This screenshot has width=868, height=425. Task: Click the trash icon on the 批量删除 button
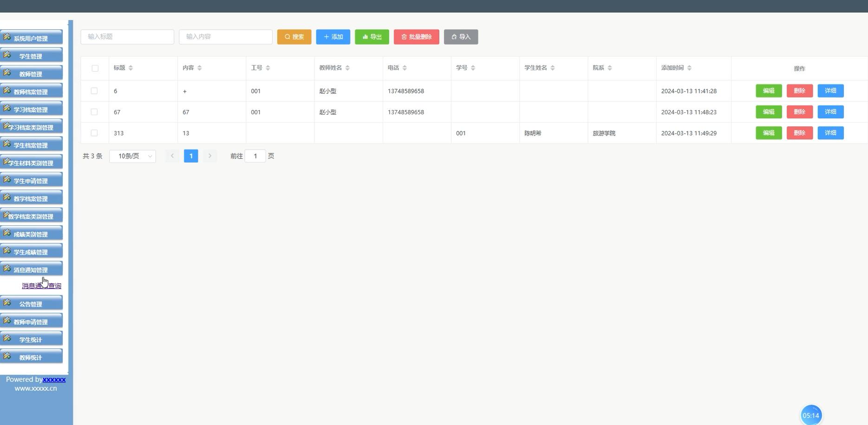coord(403,37)
